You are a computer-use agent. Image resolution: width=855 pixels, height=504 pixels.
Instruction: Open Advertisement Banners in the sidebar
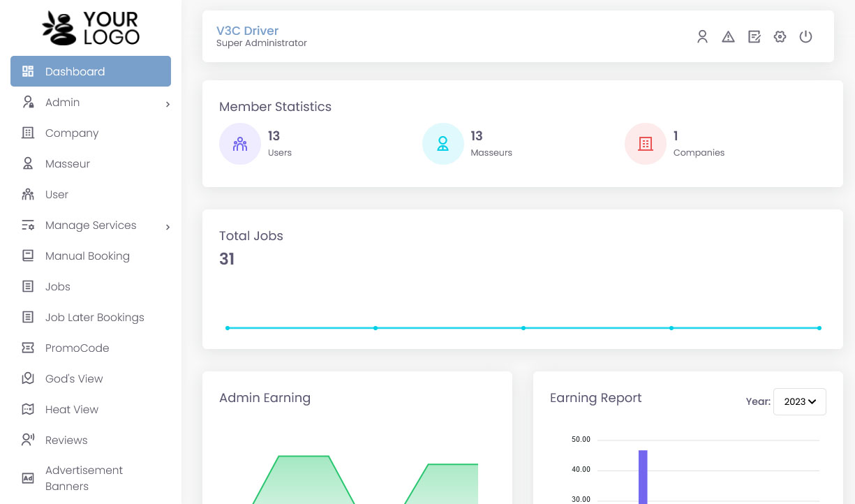[x=84, y=478]
